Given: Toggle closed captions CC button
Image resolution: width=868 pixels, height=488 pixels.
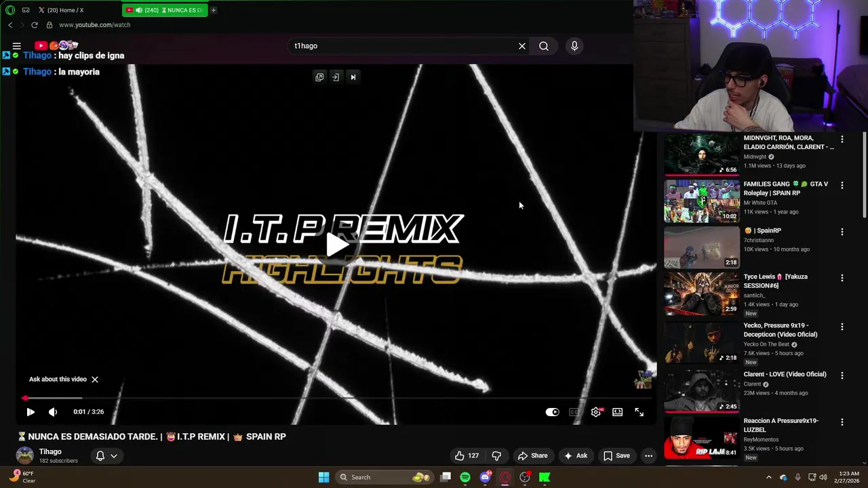Looking at the screenshot, I should (574, 412).
